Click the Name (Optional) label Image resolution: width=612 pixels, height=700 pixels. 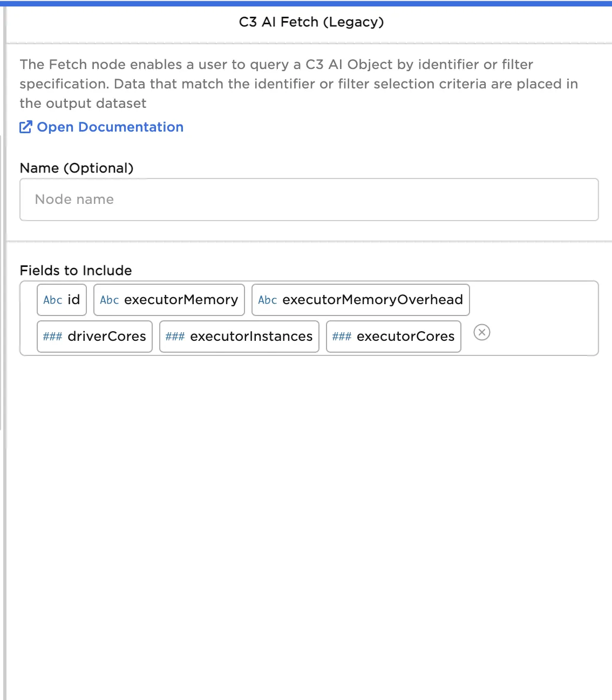[x=77, y=168]
